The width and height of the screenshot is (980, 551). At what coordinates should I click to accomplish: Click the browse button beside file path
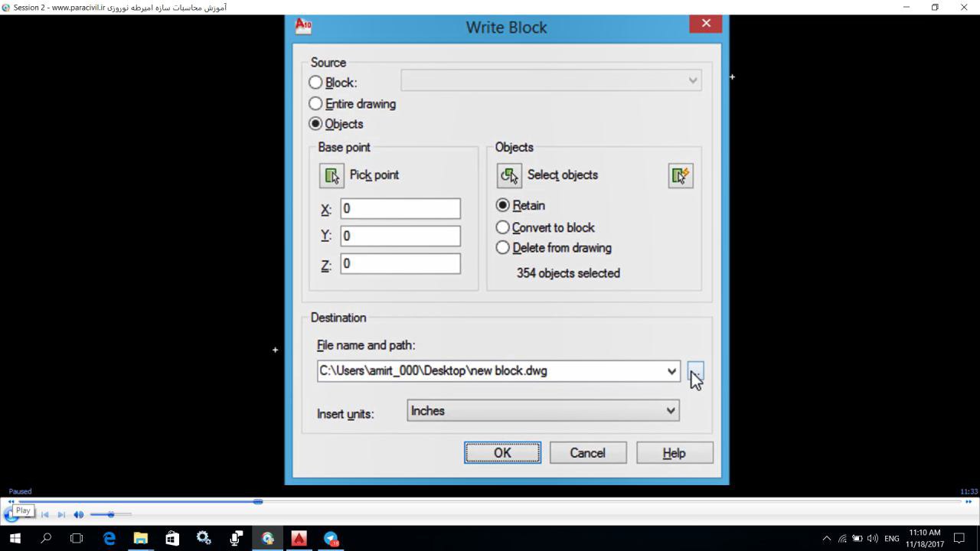pyautogui.click(x=695, y=371)
